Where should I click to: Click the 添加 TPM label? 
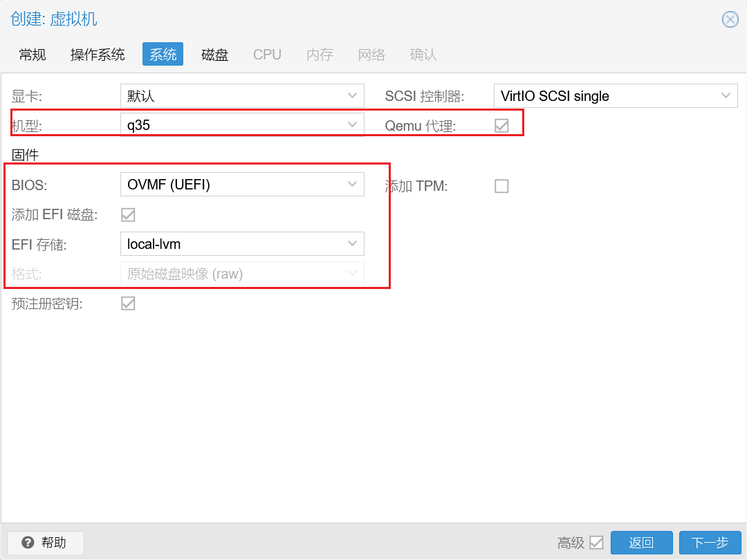click(416, 186)
